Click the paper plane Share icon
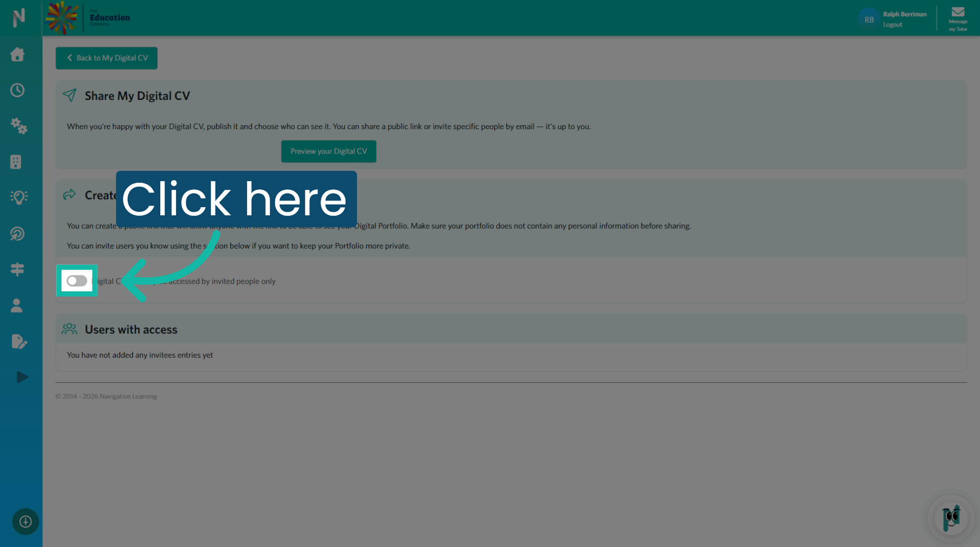The height and width of the screenshot is (547, 980). (69, 95)
